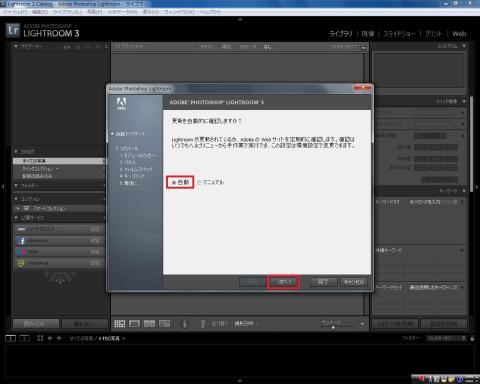Open tip 4 キーコマンド in dialog sidebar
This screenshot has width=480, height=384.
(x=133, y=176)
